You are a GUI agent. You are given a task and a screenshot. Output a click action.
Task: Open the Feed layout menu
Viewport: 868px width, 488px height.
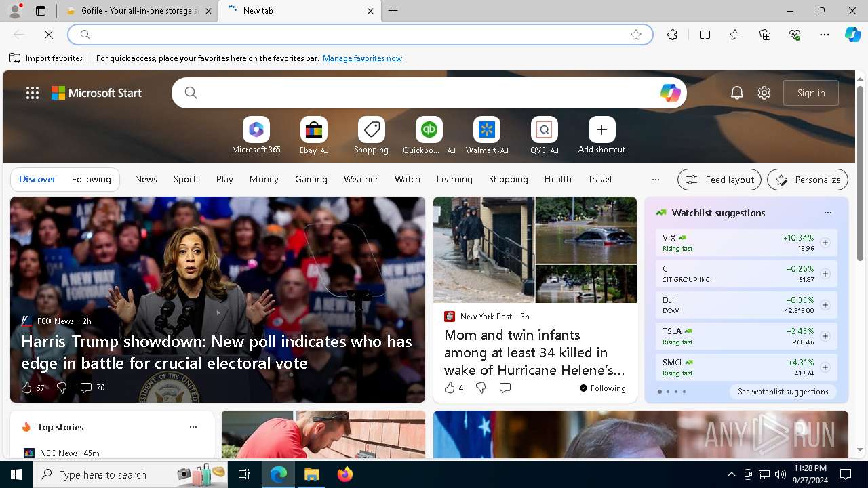(x=719, y=180)
